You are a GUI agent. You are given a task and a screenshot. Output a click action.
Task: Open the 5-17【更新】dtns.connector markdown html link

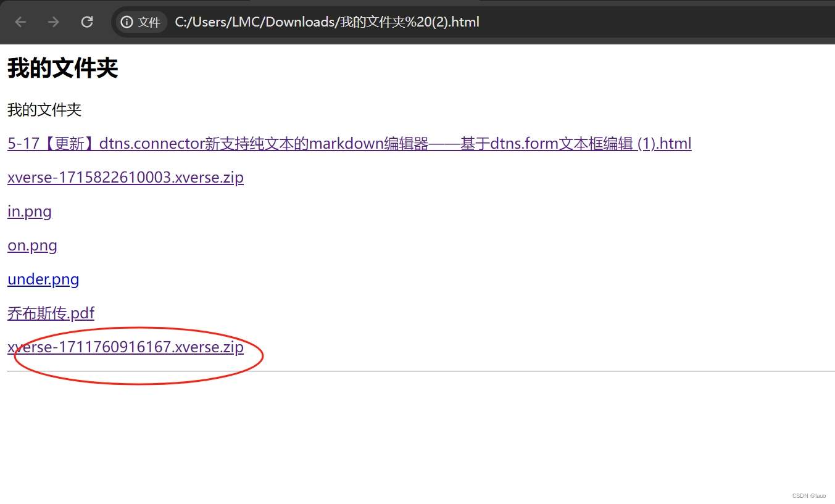coord(349,144)
